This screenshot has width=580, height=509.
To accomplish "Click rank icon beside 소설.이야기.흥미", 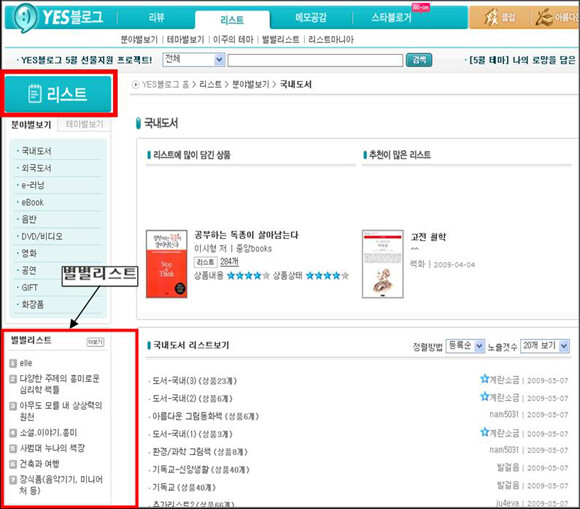I will (x=13, y=432).
